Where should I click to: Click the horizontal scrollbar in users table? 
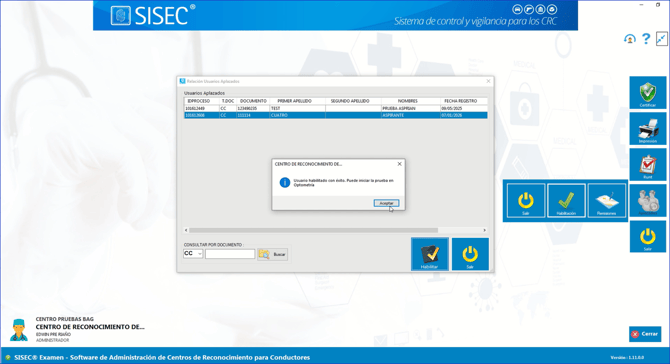pyautogui.click(x=313, y=230)
